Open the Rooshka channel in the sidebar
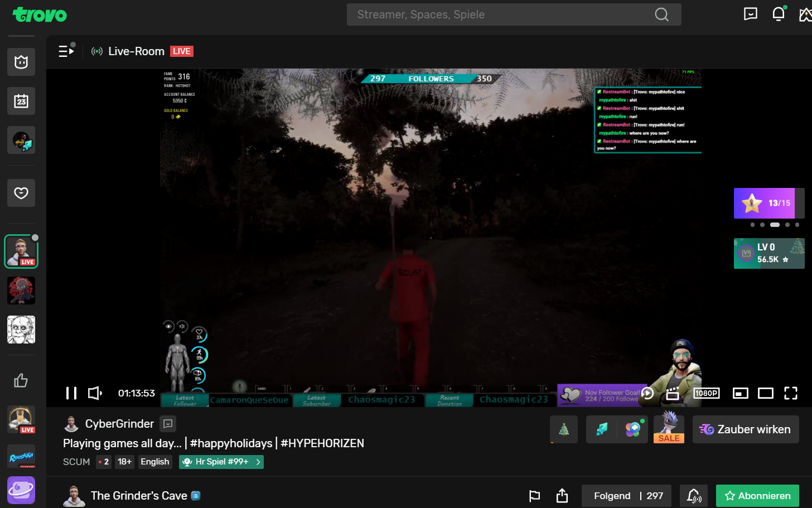The height and width of the screenshot is (508, 812). (21, 456)
